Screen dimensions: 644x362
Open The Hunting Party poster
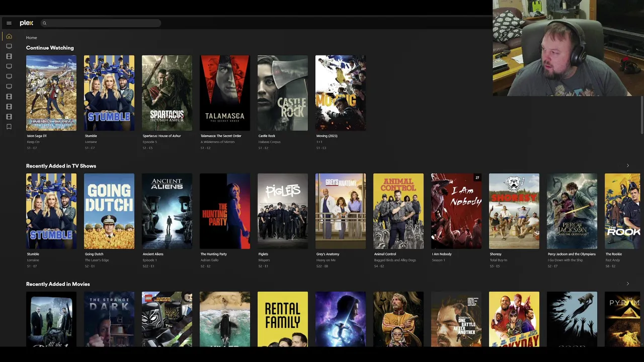[225, 211]
